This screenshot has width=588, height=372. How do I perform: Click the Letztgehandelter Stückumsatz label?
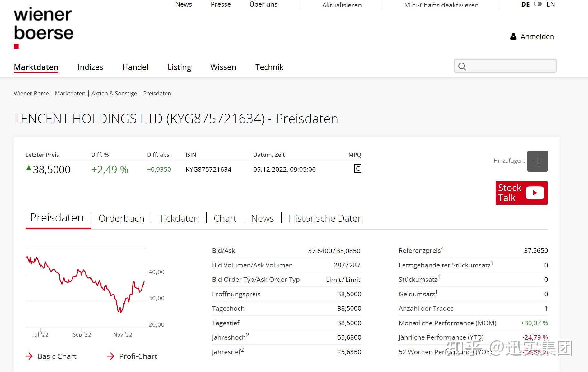(446, 265)
